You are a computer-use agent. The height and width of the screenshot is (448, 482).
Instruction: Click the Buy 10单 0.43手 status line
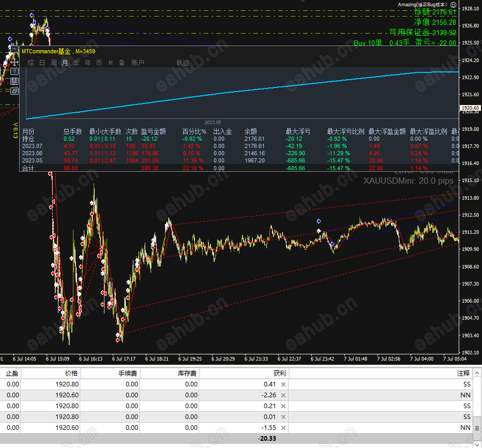[405, 43]
